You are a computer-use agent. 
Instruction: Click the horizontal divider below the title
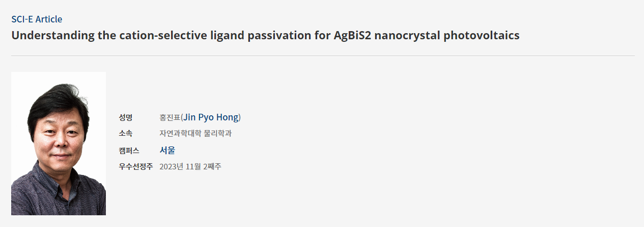pyautogui.click(x=323, y=56)
